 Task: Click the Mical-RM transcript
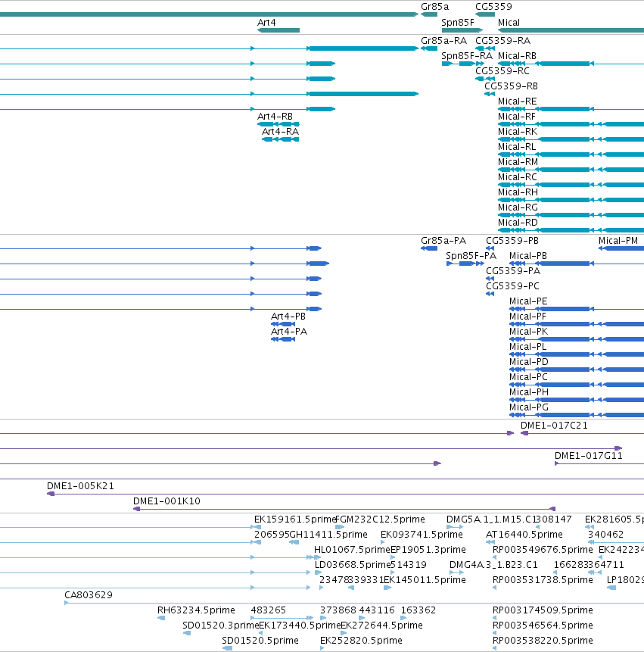coord(571,170)
